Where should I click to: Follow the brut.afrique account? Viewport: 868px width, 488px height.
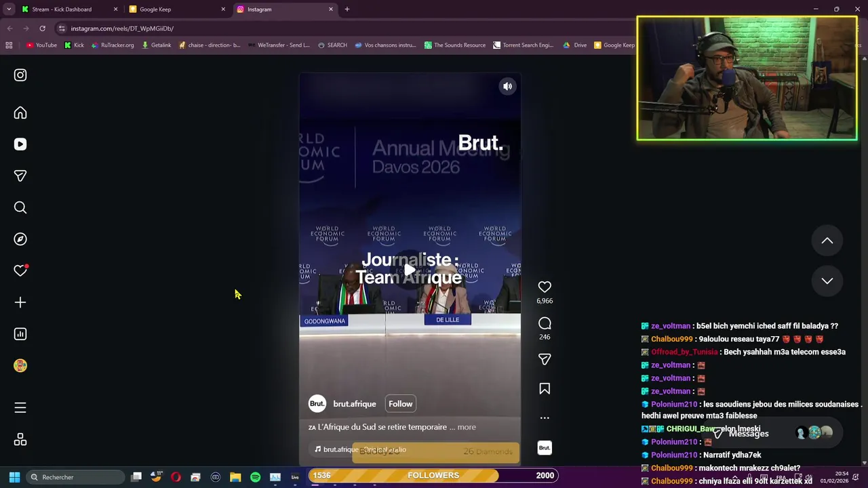point(400,404)
